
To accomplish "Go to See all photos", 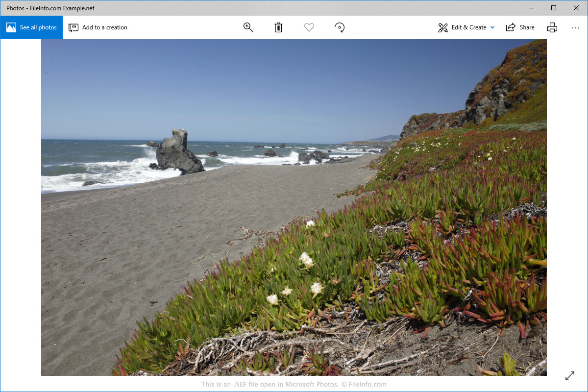I will (38, 27).
